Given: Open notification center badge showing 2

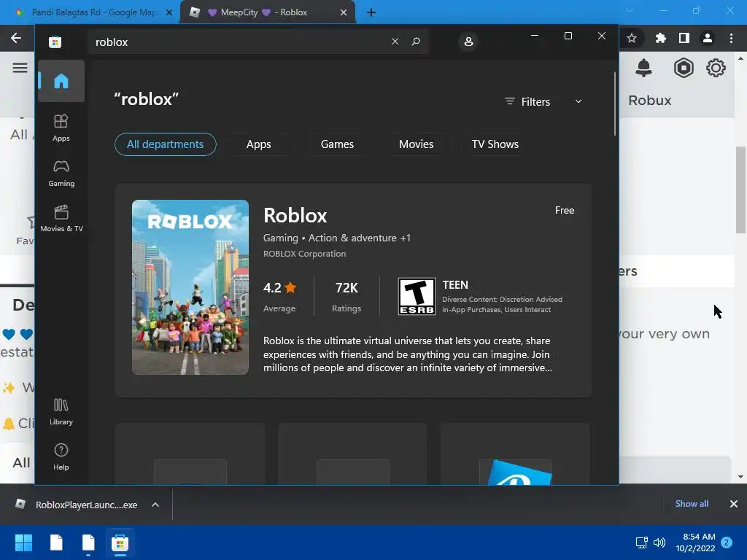Looking at the screenshot, I should coord(727,542).
